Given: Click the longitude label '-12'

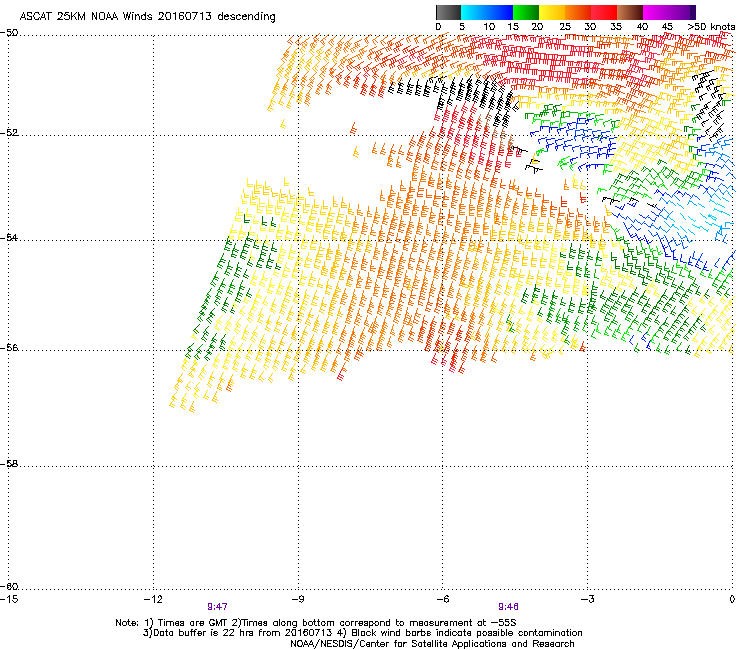Looking at the screenshot, I should point(152,599).
